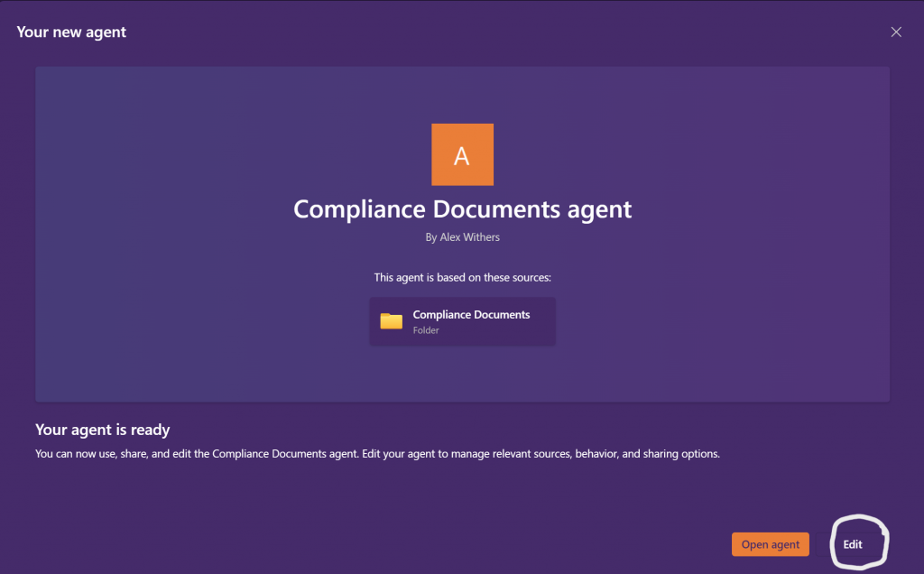Click empty area left of agent preview avatar

pos(226,155)
